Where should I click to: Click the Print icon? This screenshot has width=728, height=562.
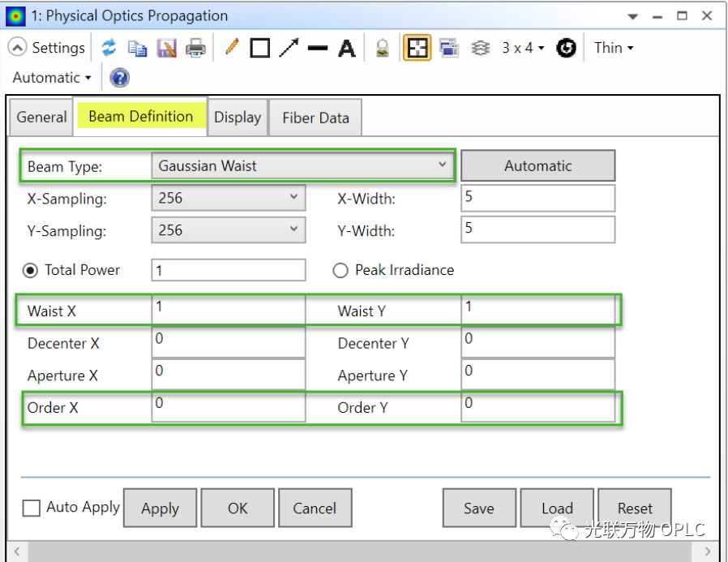tap(195, 49)
